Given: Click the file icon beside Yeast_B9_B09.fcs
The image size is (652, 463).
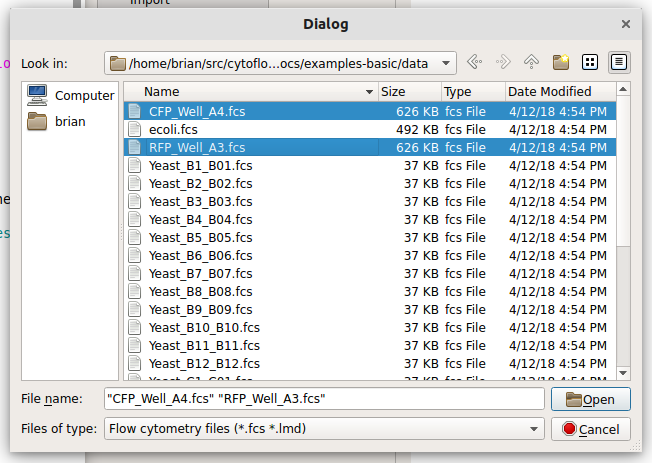Looking at the screenshot, I should click(x=134, y=309).
